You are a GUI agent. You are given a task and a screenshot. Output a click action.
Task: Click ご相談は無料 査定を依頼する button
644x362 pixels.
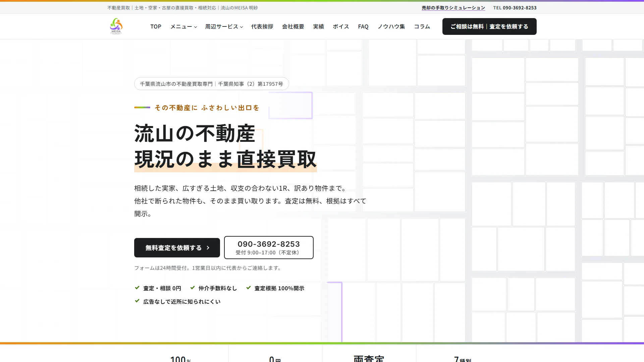pyautogui.click(x=489, y=26)
